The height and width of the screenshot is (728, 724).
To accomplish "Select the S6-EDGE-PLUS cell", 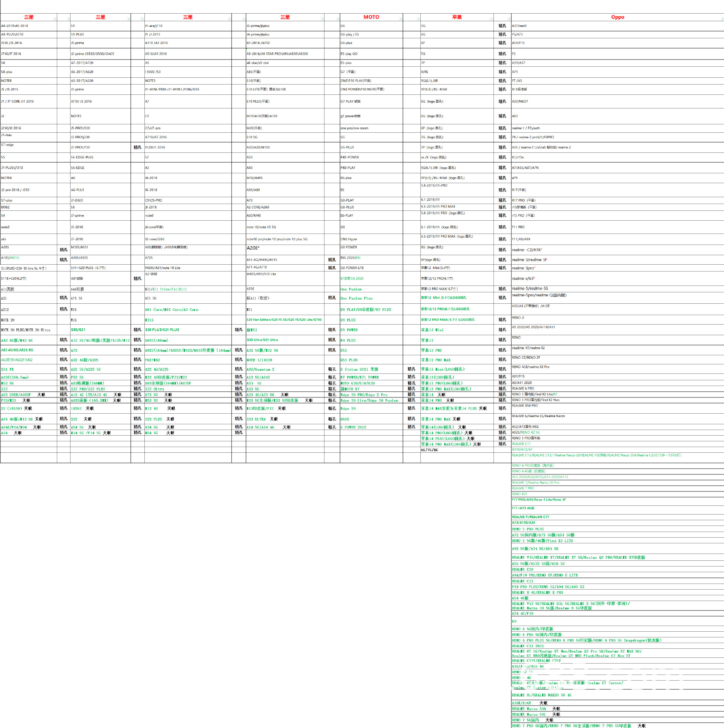I will point(100,157).
